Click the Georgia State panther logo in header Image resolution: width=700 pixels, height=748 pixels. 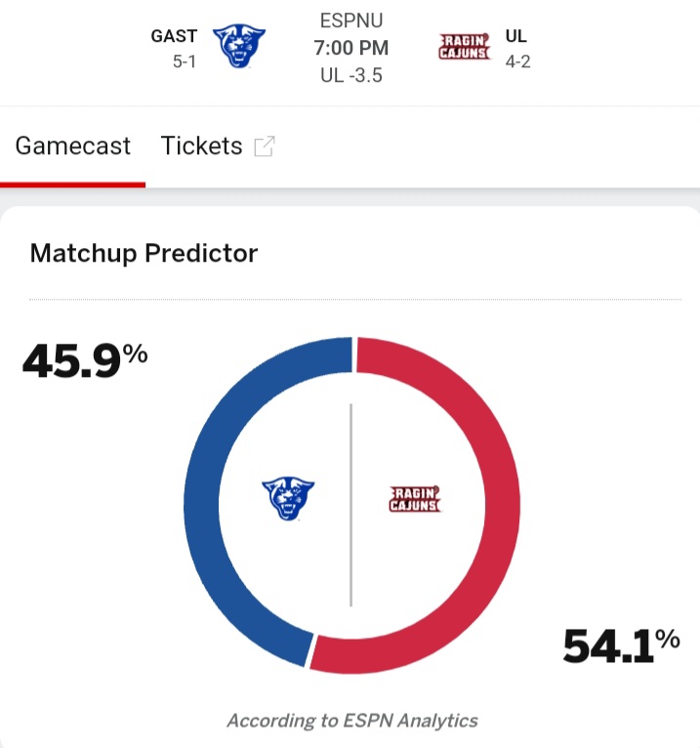click(239, 47)
